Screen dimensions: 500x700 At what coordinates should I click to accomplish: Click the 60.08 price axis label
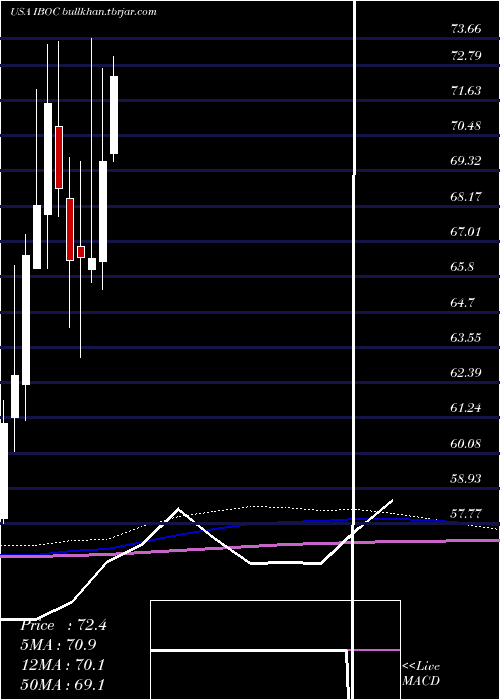tap(466, 443)
